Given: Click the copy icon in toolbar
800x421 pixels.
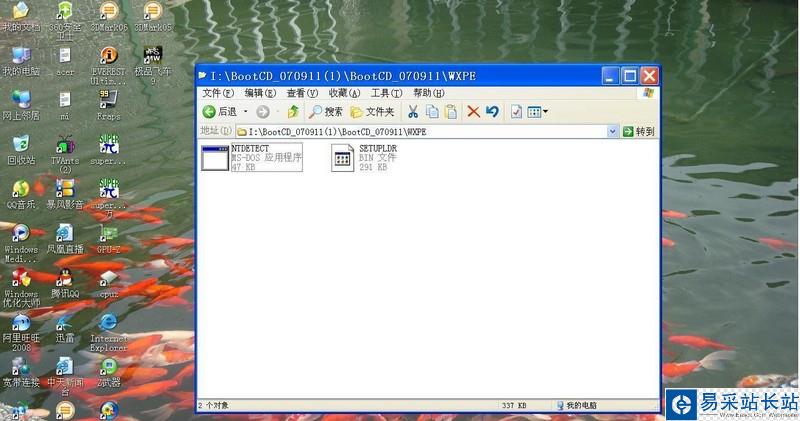Looking at the screenshot, I should pyautogui.click(x=432, y=112).
